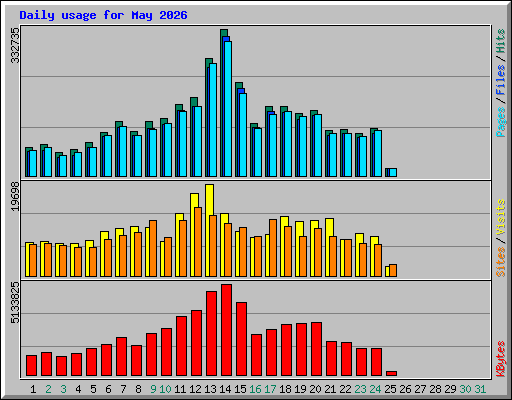Click day 29 on the x-axis

(x=450, y=389)
